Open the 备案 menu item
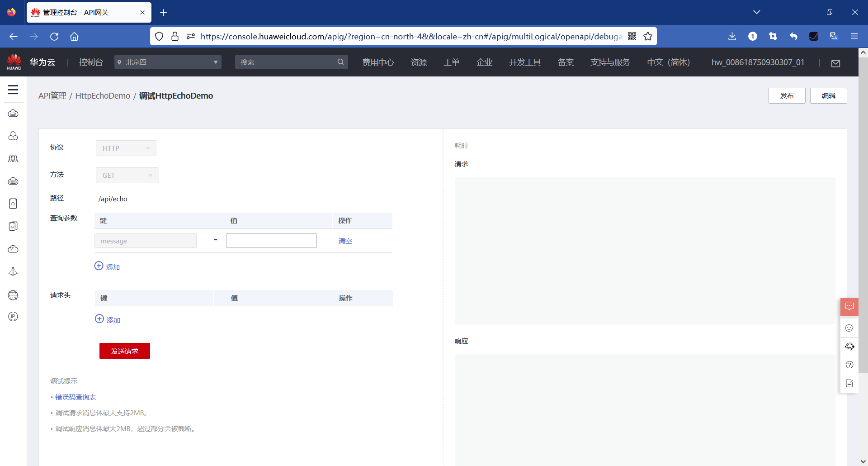868x466 pixels. 566,62
